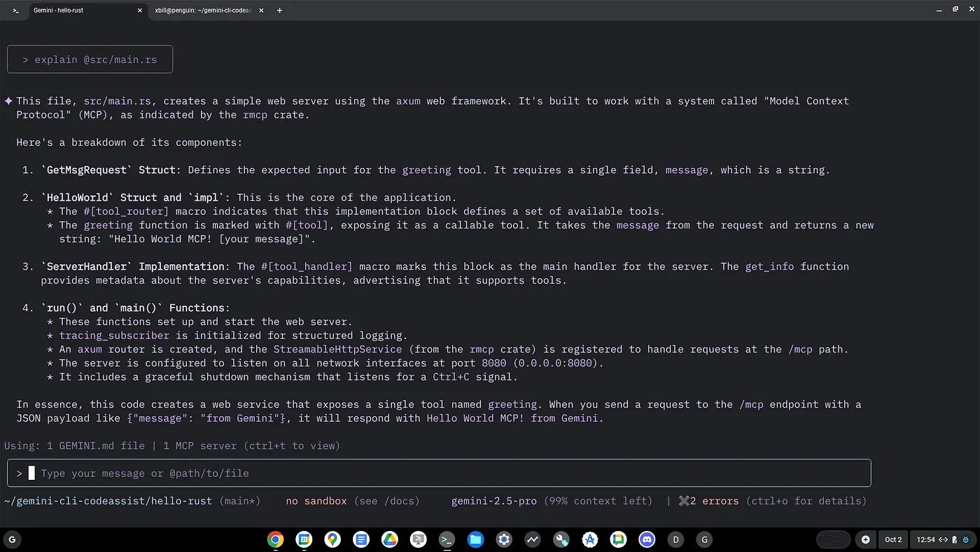Close the Gemini - hello-rust tab
Screen dimensions: 980x552
pyautogui.click(x=140, y=11)
